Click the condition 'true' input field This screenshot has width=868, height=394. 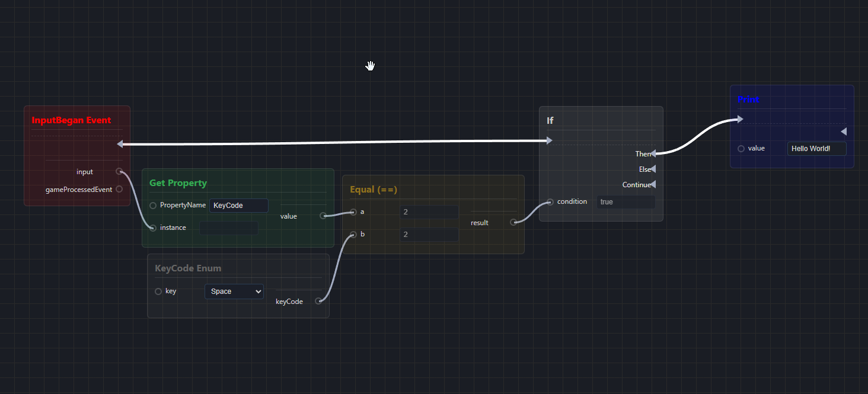(626, 201)
